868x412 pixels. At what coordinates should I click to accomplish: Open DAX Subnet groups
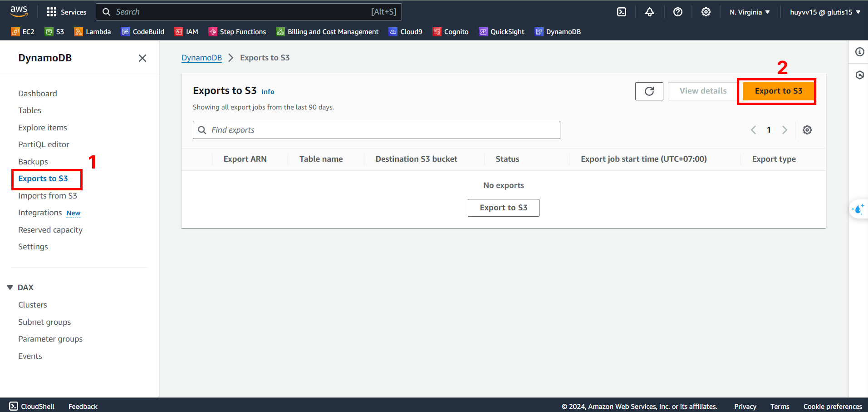point(44,322)
